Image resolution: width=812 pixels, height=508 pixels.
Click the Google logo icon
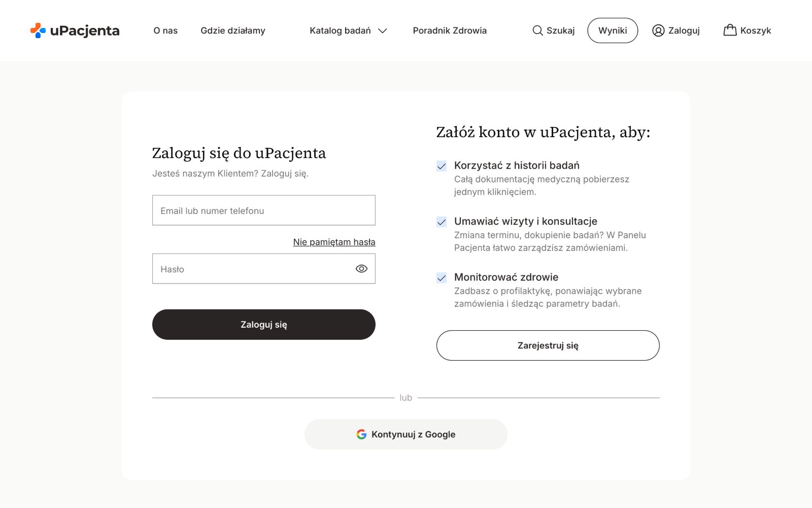(x=361, y=434)
